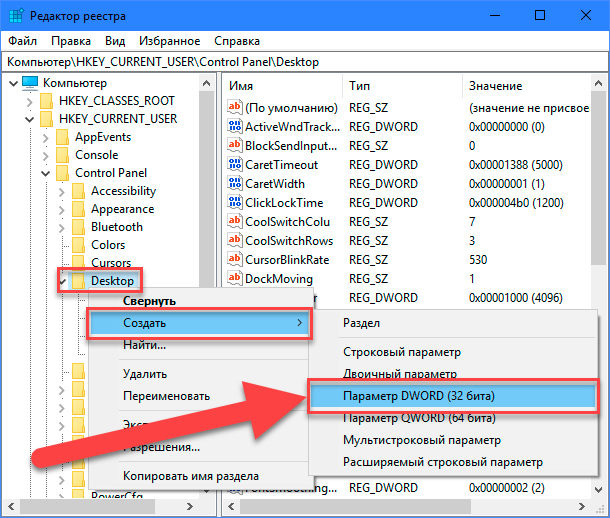Click the string icon of (По умолчанию) value
The image size is (610, 518).
tap(235, 107)
